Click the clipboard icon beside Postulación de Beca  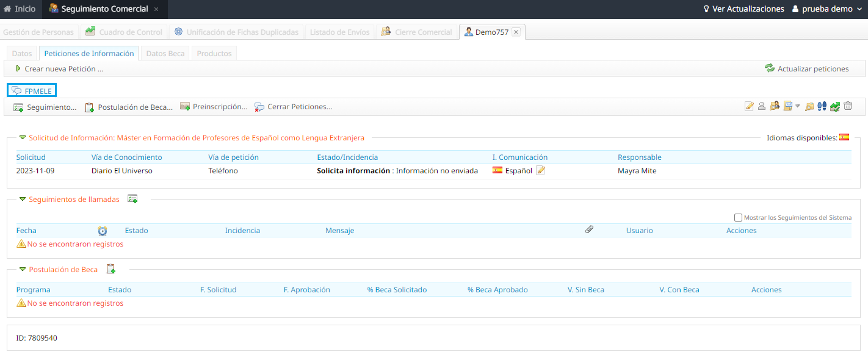point(110,269)
